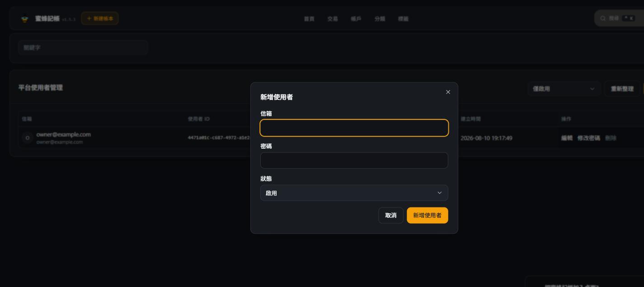Close the 新增使用者 dialog with the X
Viewport: 644px width, 287px height.
pos(448,92)
